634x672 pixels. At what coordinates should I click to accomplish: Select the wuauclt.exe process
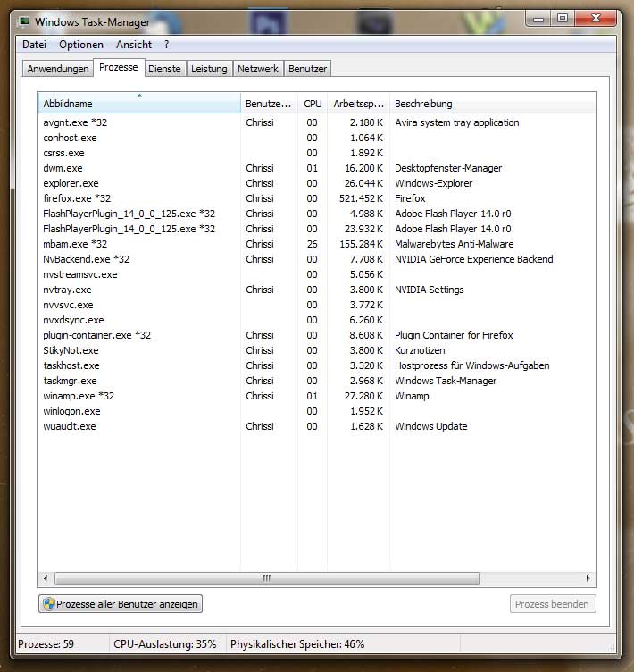click(317, 426)
